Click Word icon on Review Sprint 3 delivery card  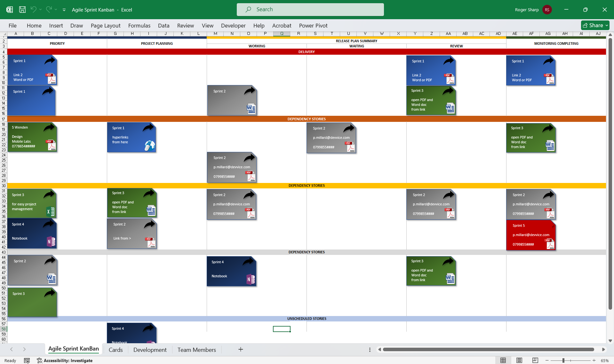450,109
